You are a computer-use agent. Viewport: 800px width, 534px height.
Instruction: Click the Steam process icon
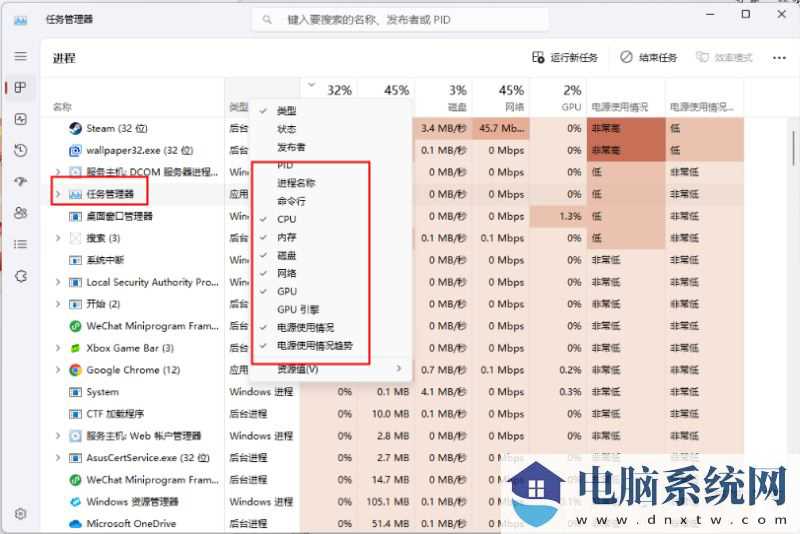[75, 129]
